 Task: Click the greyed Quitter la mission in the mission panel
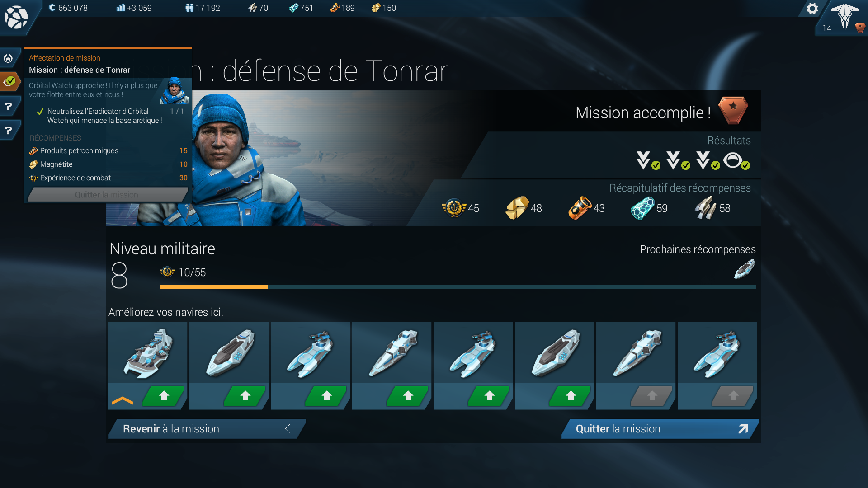(108, 195)
